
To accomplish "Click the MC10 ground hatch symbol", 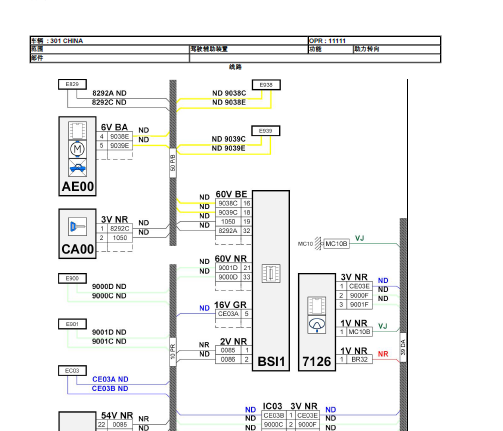I will pyautogui.click(x=318, y=244).
